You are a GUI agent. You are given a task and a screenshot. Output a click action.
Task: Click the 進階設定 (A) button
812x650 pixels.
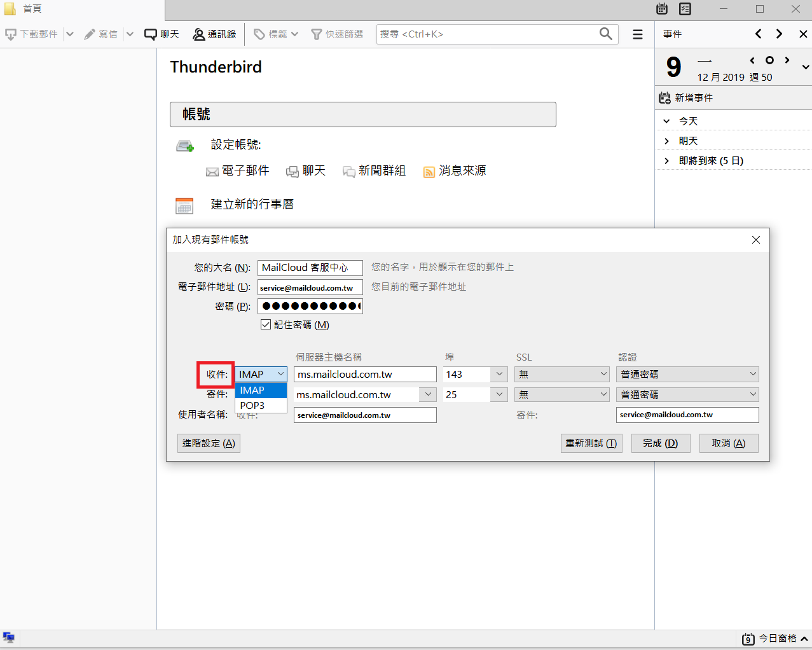pos(209,443)
